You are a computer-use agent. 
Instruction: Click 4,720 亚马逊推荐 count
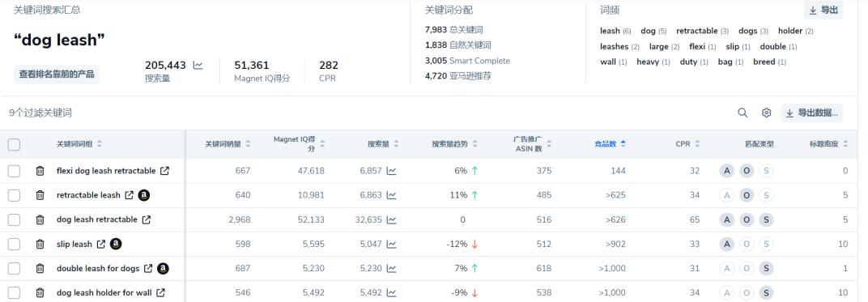click(457, 76)
